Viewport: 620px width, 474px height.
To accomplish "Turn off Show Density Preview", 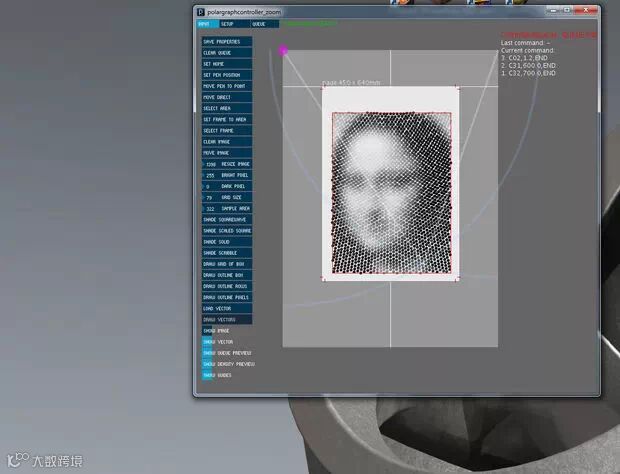I will click(229, 364).
